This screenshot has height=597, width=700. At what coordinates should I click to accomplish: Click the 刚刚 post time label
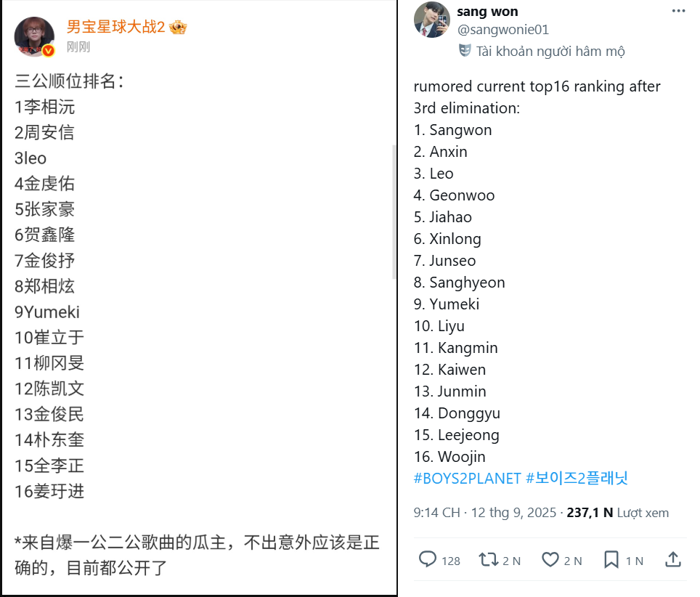(x=78, y=47)
